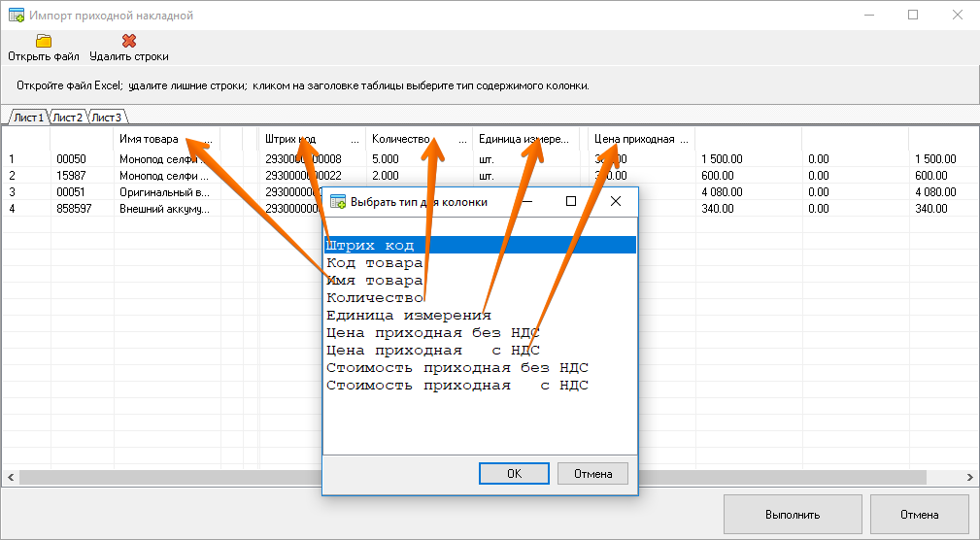Image resolution: width=980 pixels, height=540 pixels.
Task: Click the Количество column header
Action: click(x=419, y=140)
